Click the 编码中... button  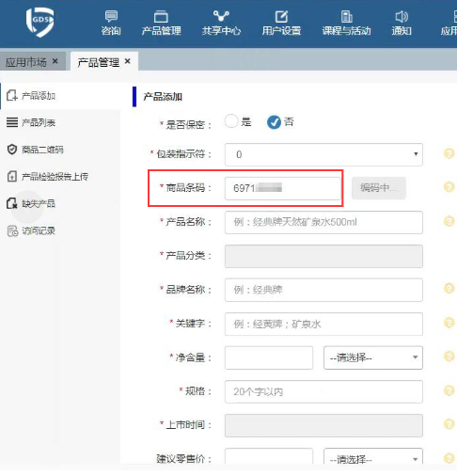pyautogui.click(x=379, y=188)
